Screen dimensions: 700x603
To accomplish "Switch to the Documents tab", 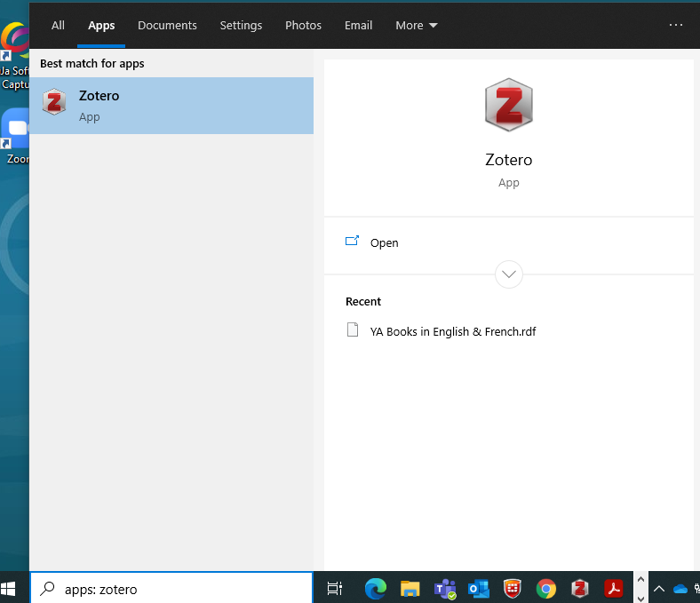I will [x=167, y=26].
